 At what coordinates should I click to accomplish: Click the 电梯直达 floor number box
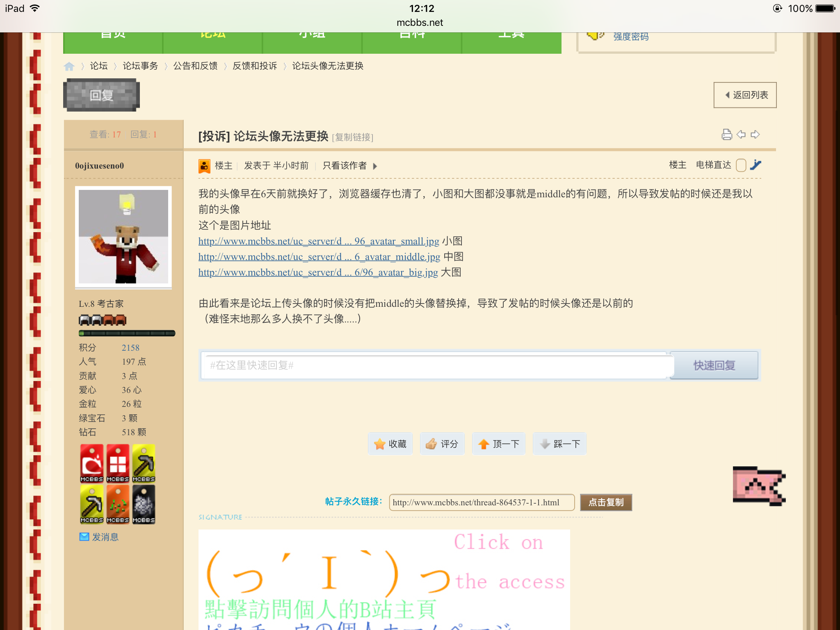pos(741,165)
